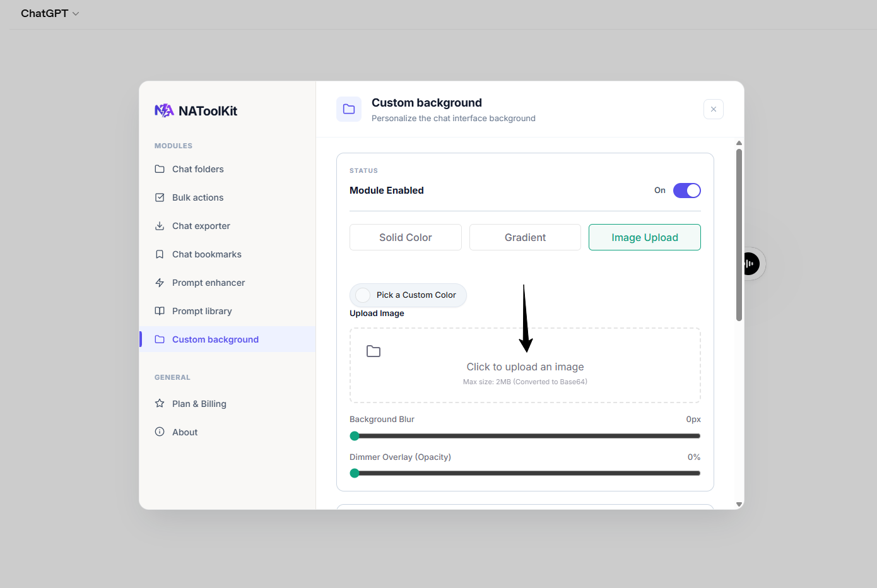The width and height of the screenshot is (877, 588).
Task: Toggle the Module Enabled switch off
Action: coord(687,191)
